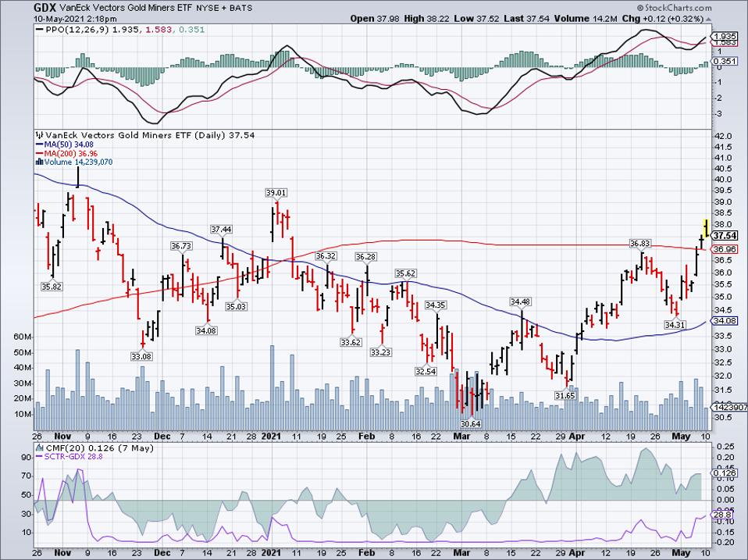
Task: Click the blue 34.08 MA(50) axis tag
Action: [725, 320]
